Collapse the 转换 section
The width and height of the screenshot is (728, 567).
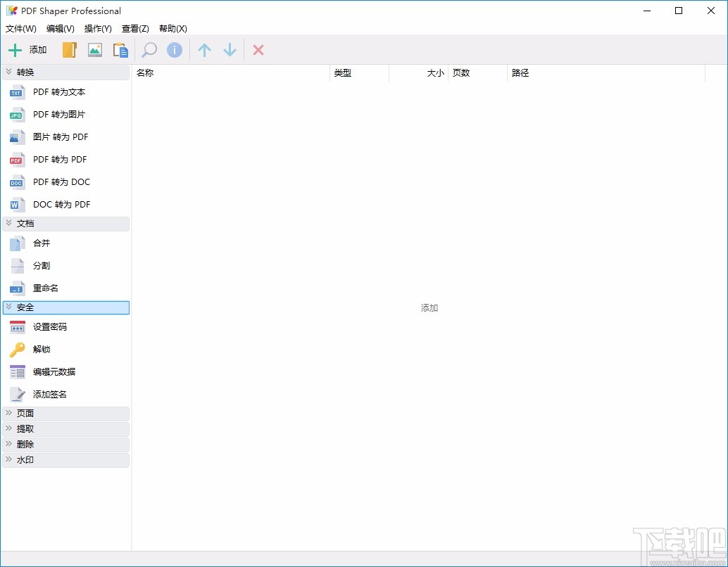27,72
